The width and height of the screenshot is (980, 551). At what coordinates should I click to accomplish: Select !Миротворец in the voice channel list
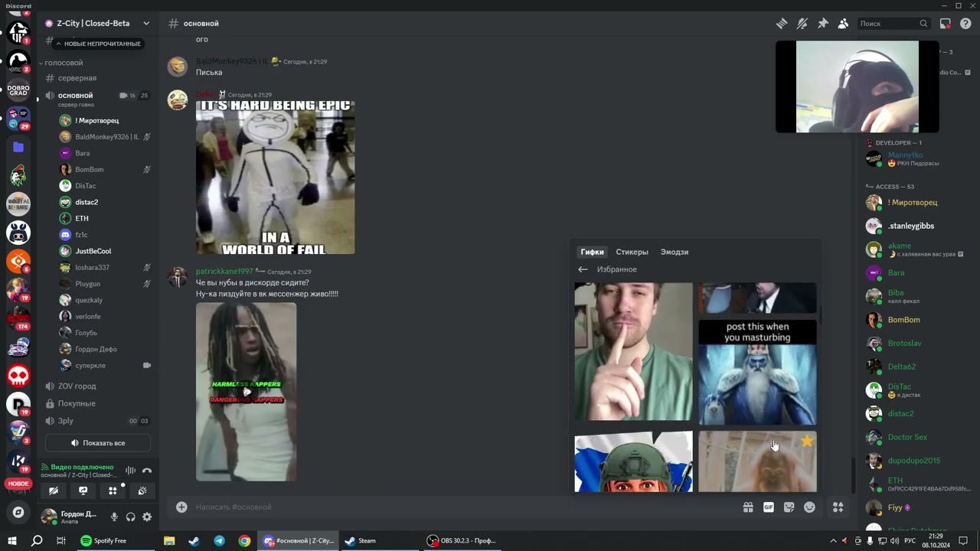(97, 121)
